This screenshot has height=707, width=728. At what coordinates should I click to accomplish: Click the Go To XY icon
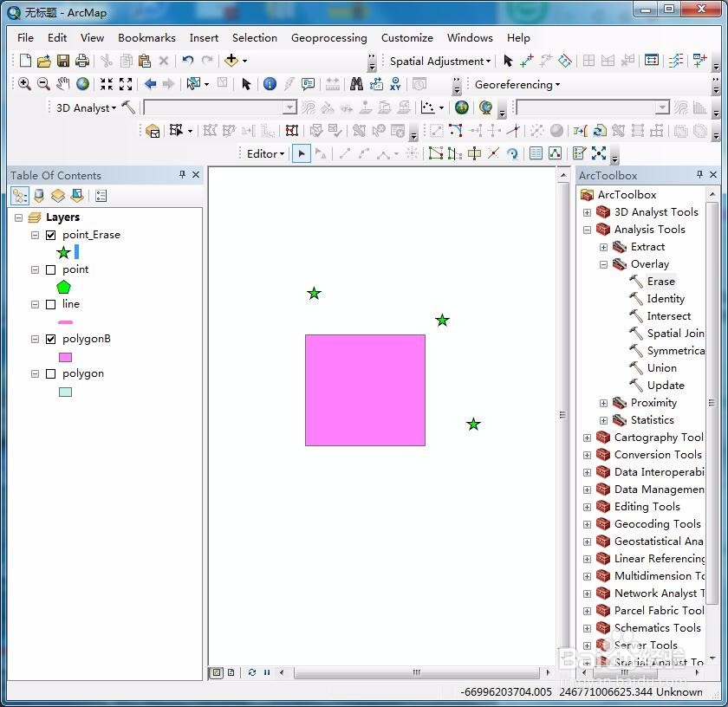(395, 84)
